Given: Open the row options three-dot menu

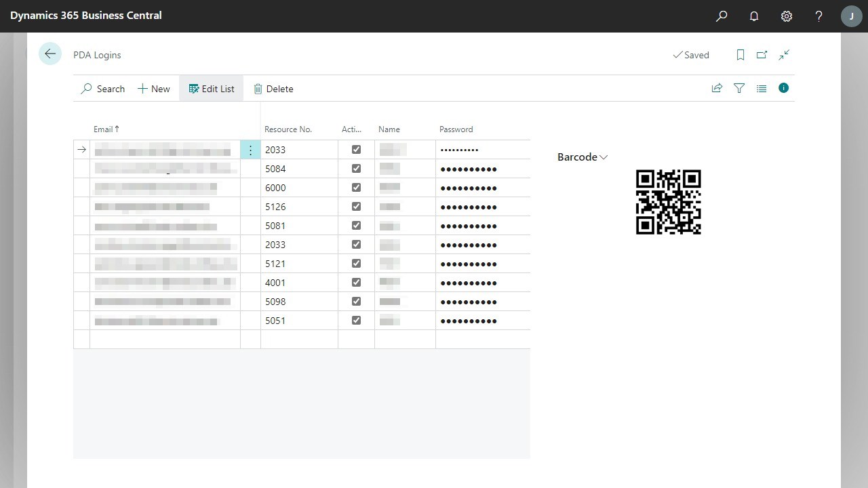Looking at the screenshot, I should coord(250,149).
